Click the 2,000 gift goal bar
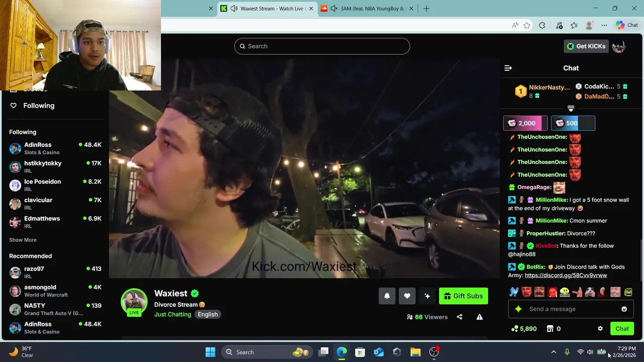 (525, 123)
